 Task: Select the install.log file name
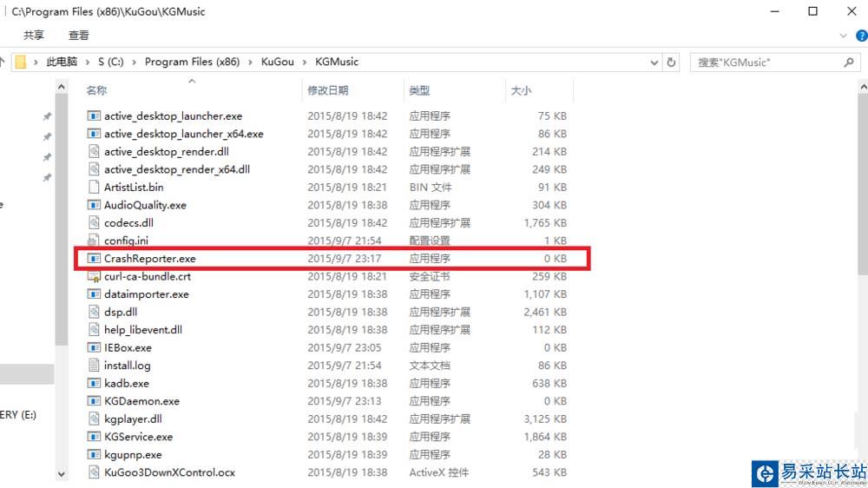128,365
